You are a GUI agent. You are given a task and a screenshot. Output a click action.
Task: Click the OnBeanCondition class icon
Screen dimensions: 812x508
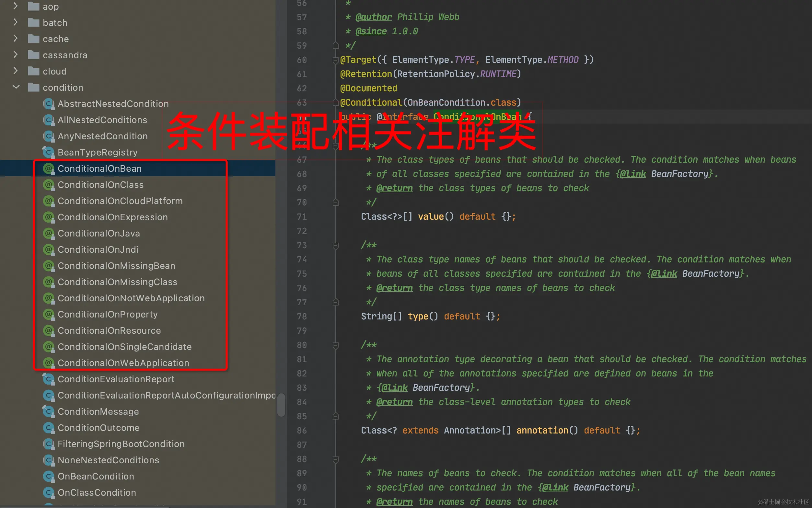[x=49, y=477]
